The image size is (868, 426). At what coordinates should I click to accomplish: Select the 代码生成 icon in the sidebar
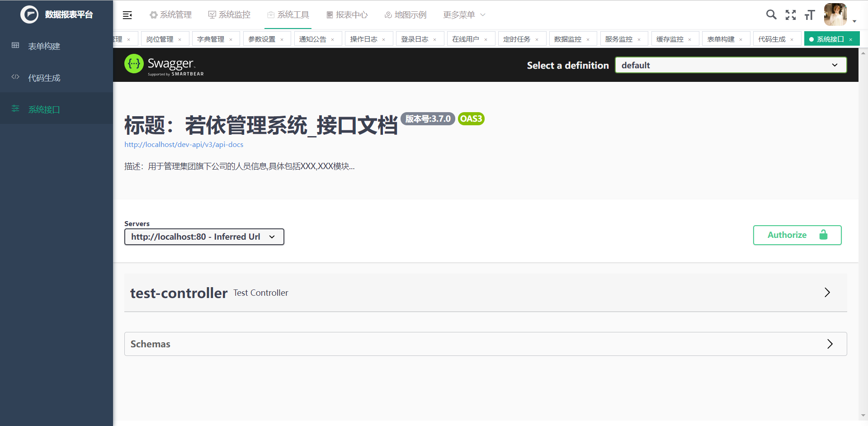tap(15, 77)
